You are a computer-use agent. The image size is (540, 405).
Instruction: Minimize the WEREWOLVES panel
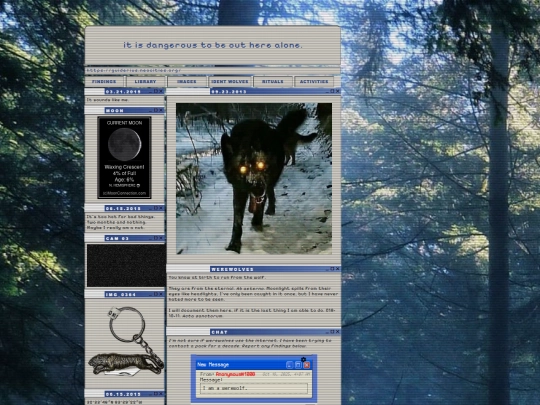pyautogui.click(x=327, y=269)
